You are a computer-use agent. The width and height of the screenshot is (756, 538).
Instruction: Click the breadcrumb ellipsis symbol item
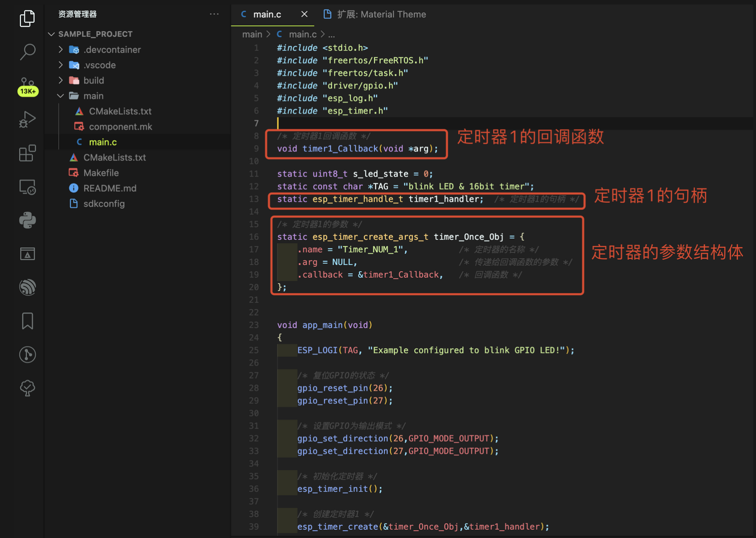point(331,34)
